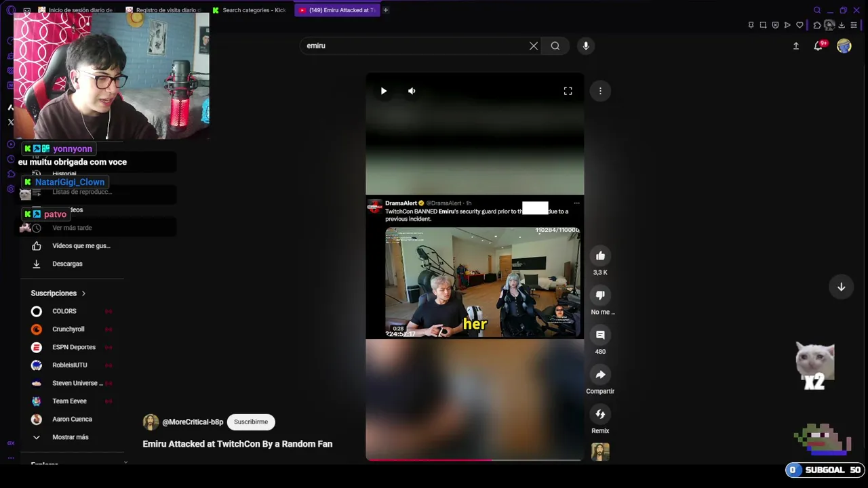The image size is (868, 488).
Task: Play the Shorts video
Action: click(x=384, y=91)
